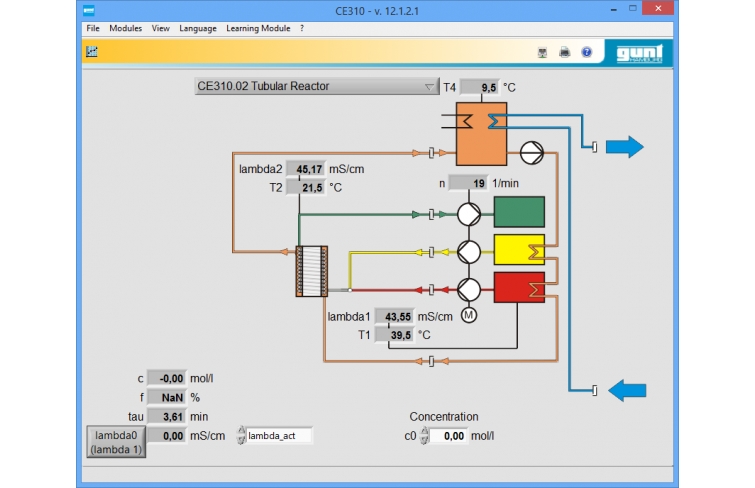Viewport: 755px width, 488px height.
Task: Click the printer icon
Action: pos(564,52)
